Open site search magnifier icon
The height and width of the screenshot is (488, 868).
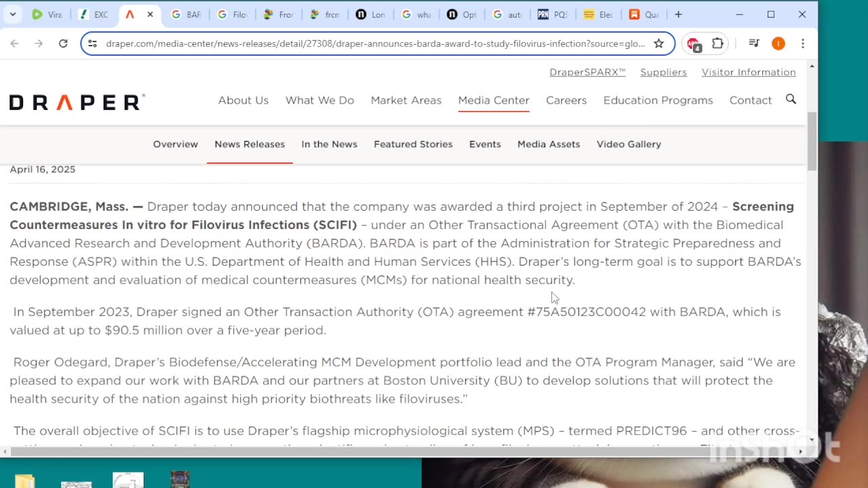pos(791,100)
